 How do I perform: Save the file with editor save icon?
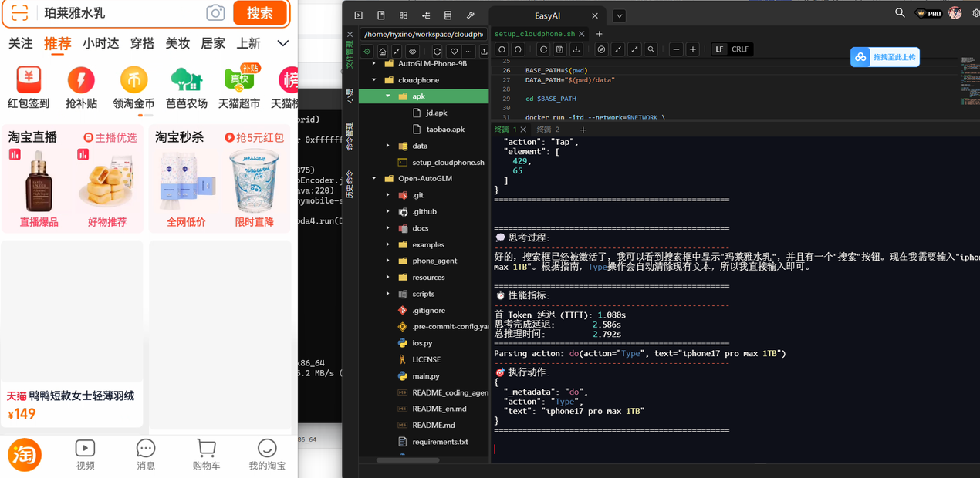tap(559, 49)
